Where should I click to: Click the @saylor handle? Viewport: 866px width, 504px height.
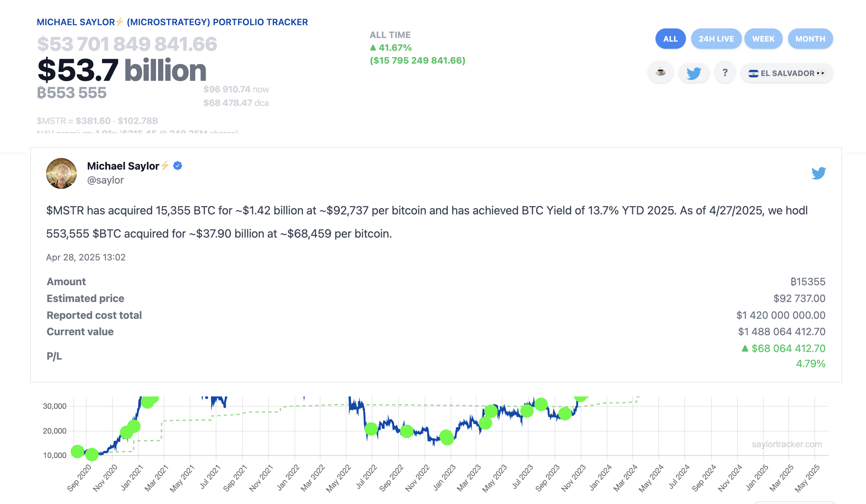(106, 180)
